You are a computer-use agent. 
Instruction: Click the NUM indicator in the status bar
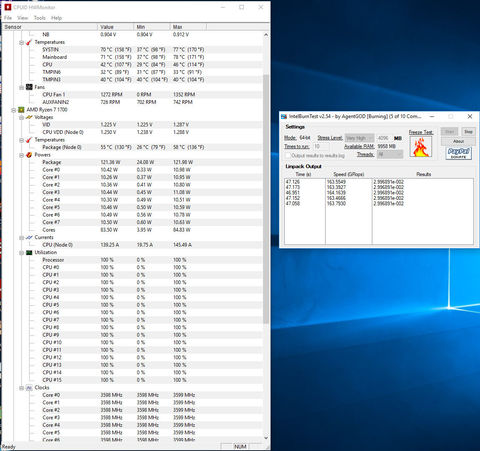pos(240,446)
